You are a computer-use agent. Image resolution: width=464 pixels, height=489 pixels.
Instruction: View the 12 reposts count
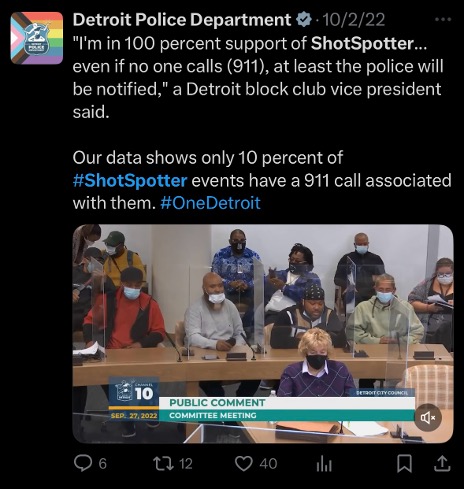(x=186, y=464)
